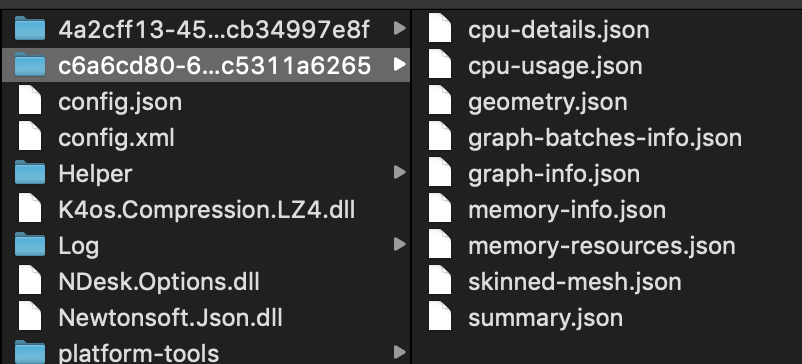Click the platform-tools folder icon
Screen dimensions: 802x364
(x=30, y=352)
